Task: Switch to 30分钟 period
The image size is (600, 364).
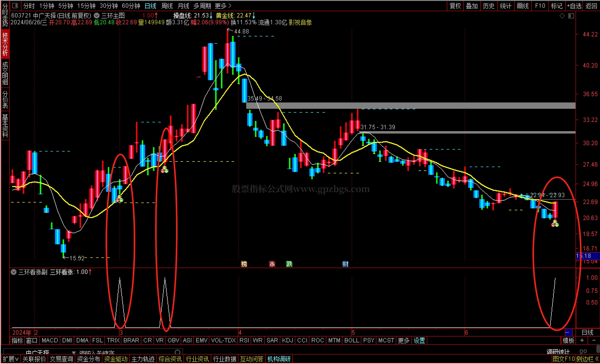Action: coord(109,6)
